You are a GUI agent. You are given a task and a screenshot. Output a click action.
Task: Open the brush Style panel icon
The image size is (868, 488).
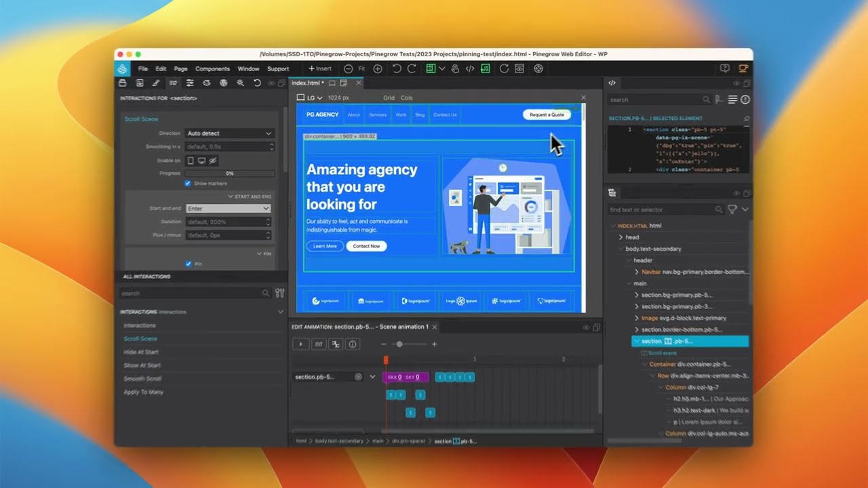(156, 83)
